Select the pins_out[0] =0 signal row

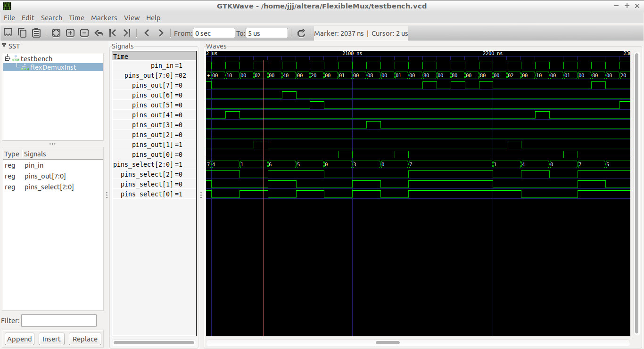coord(154,154)
